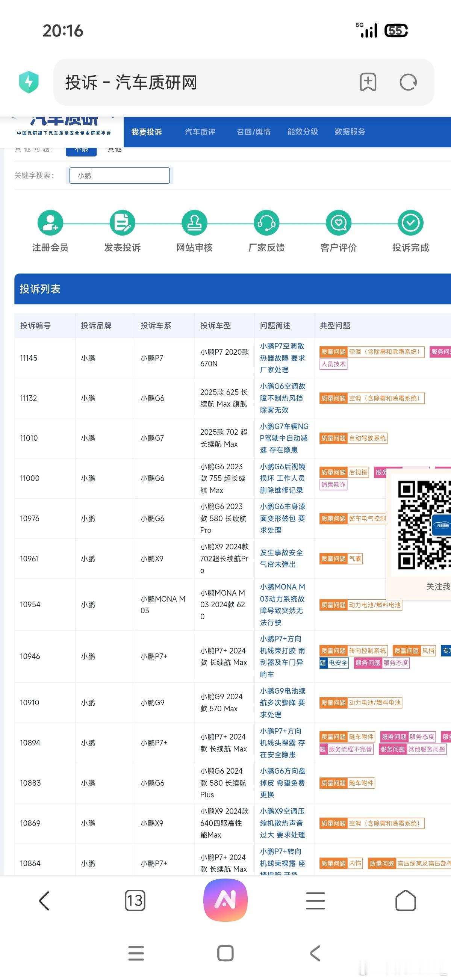Screen dimensions: 451x980
Task: Open 我要投诉 nav tab
Action: [147, 132]
